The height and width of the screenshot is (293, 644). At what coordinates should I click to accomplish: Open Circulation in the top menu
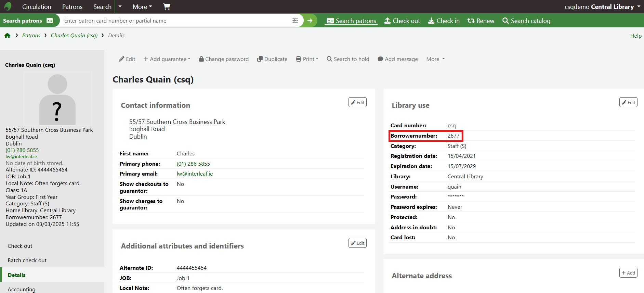tap(37, 7)
